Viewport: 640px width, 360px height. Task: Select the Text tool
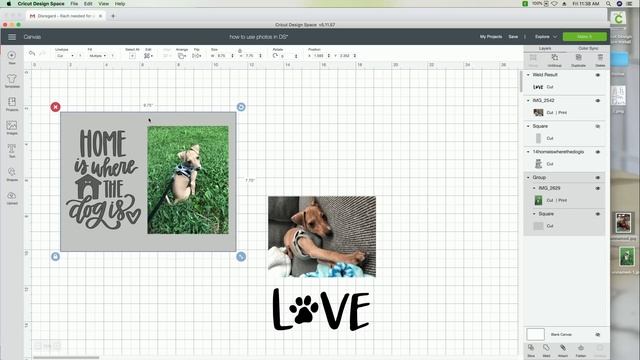12,151
